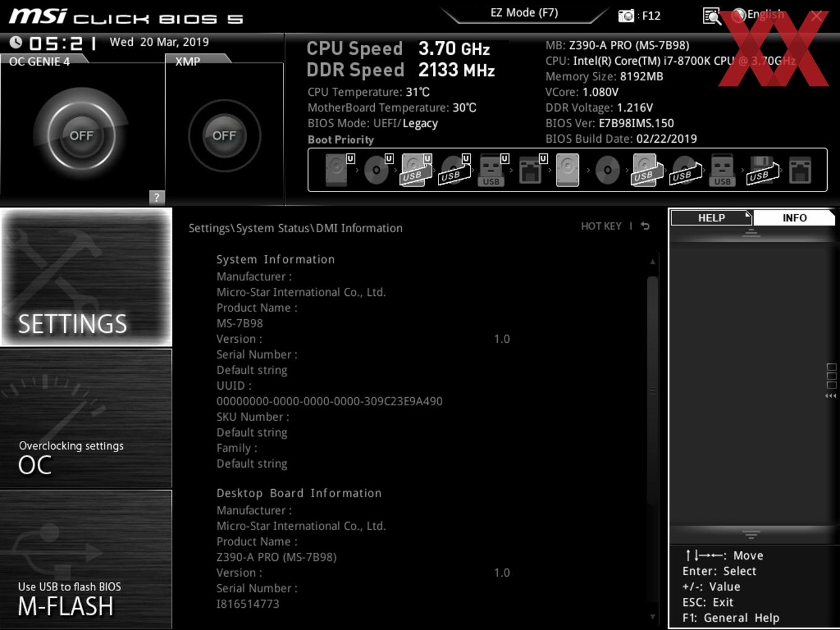The width and height of the screenshot is (840, 630).
Task: Click the language globe icon
Action: pos(739,15)
